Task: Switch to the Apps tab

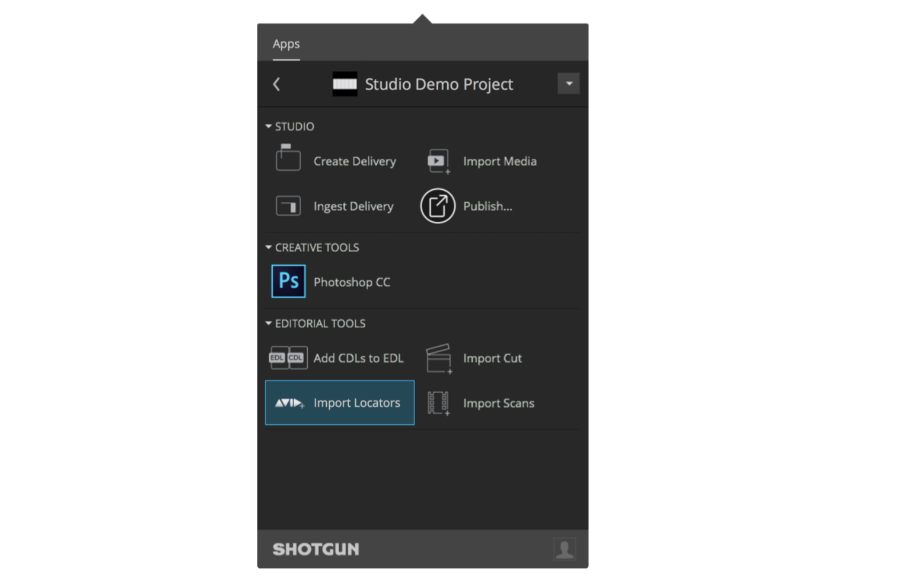Action: [286, 44]
